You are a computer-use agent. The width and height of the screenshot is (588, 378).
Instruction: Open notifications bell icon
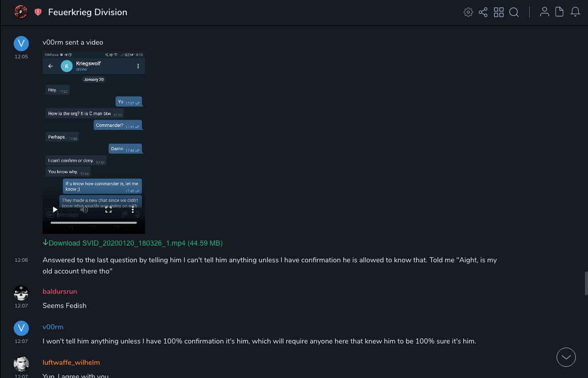click(575, 12)
